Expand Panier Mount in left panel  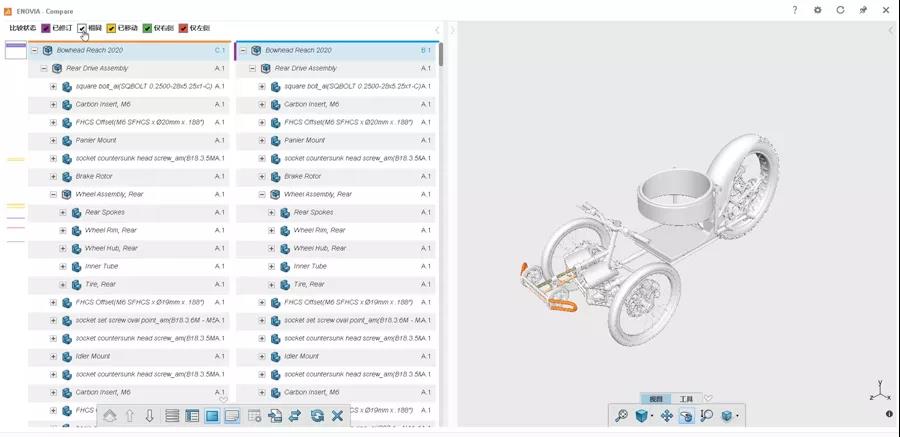[x=53, y=140]
